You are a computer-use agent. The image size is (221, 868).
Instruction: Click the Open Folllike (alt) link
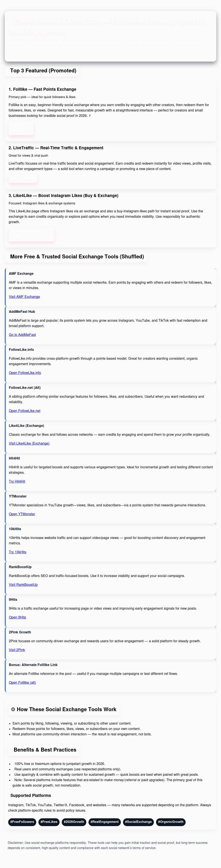[x=22, y=682]
